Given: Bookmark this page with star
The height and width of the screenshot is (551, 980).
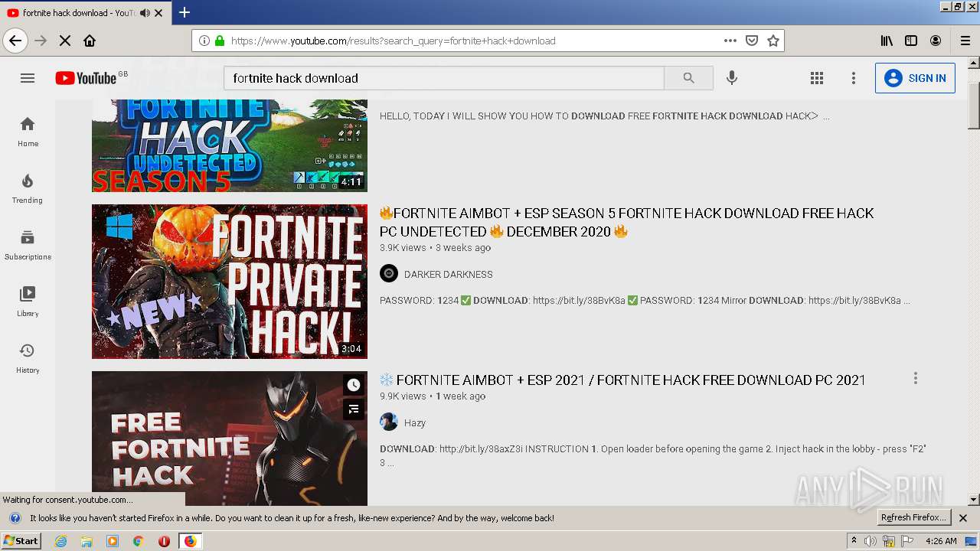Looking at the screenshot, I should (773, 41).
